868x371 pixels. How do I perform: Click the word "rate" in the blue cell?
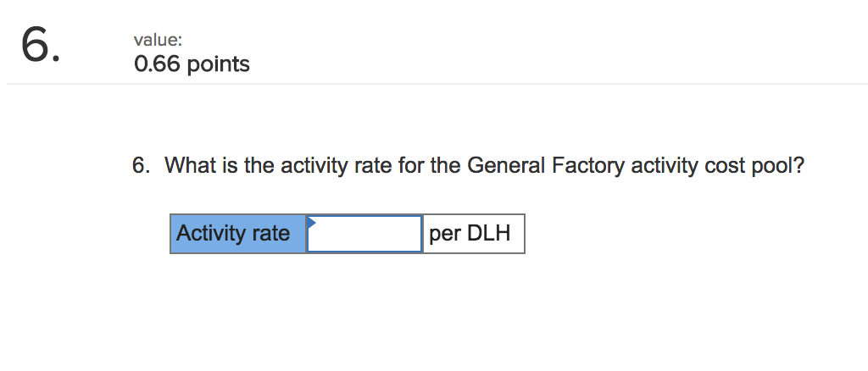(271, 234)
